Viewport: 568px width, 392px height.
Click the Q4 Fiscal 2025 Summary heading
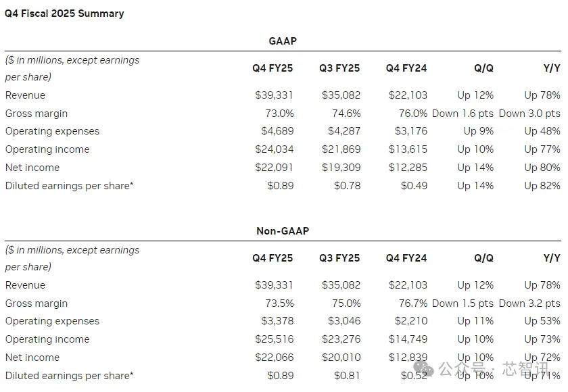[x=64, y=14]
